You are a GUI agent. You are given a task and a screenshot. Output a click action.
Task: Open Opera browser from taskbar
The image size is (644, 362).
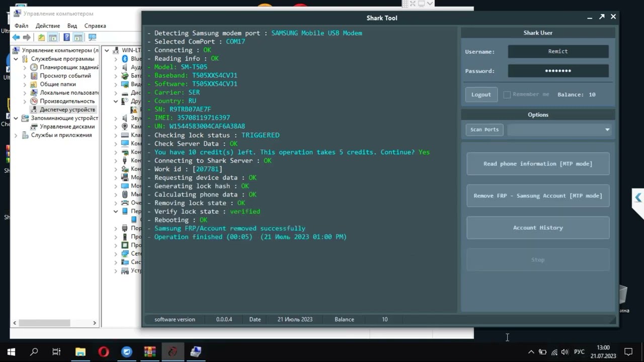click(104, 352)
